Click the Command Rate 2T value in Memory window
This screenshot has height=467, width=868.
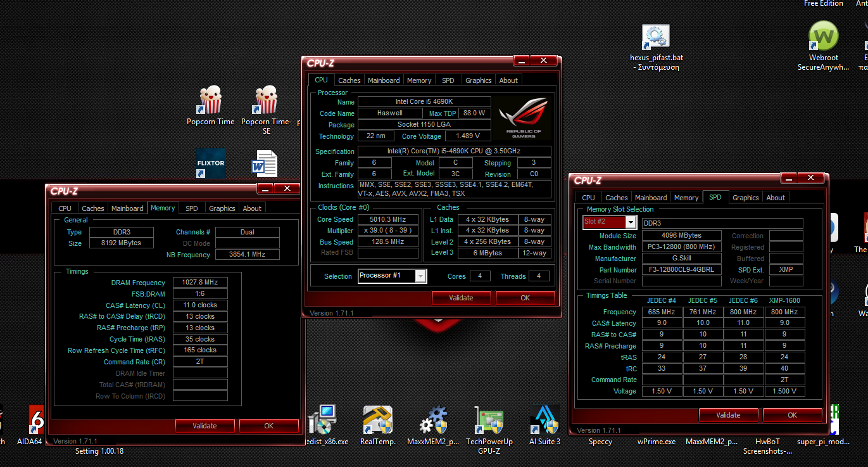(200, 362)
